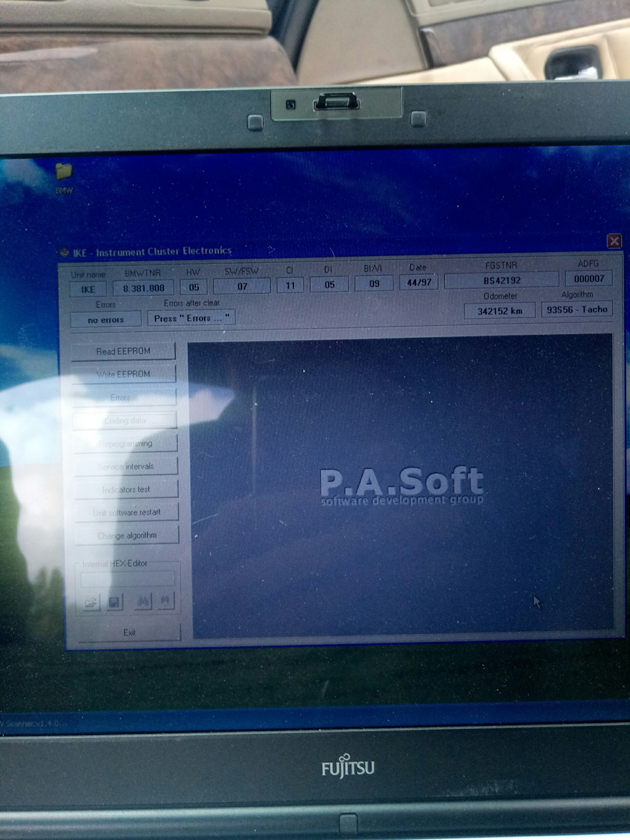The image size is (630, 840).
Task: Open file in the Internal HEX-Editor
Action: pyautogui.click(x=91, y=602)
